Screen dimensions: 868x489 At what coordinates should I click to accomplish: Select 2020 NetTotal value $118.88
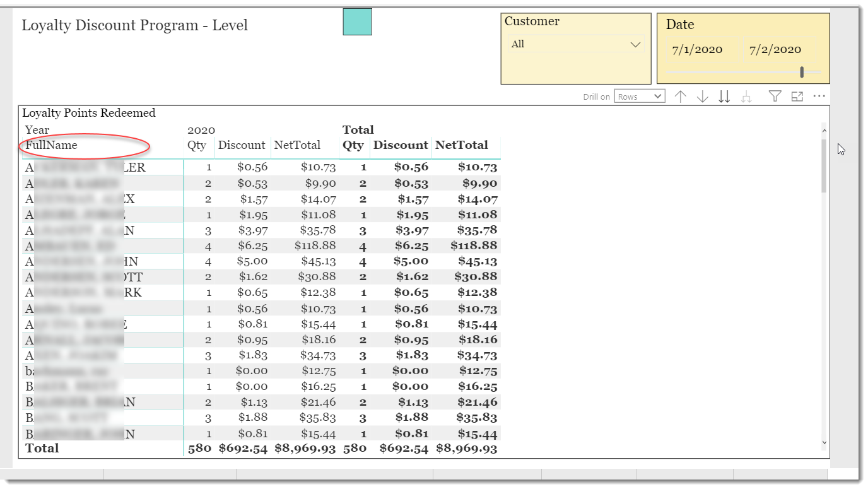tap(315, 245)
